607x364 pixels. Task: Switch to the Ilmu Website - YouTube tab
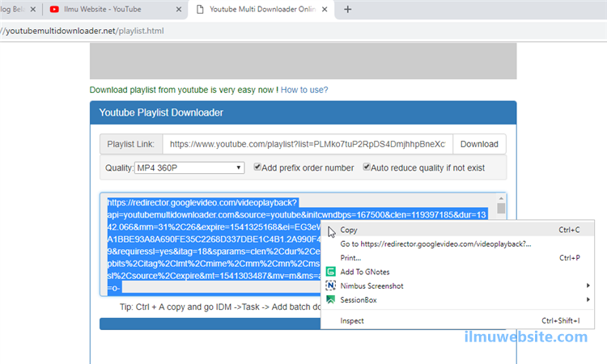click(x=115, y=9)
